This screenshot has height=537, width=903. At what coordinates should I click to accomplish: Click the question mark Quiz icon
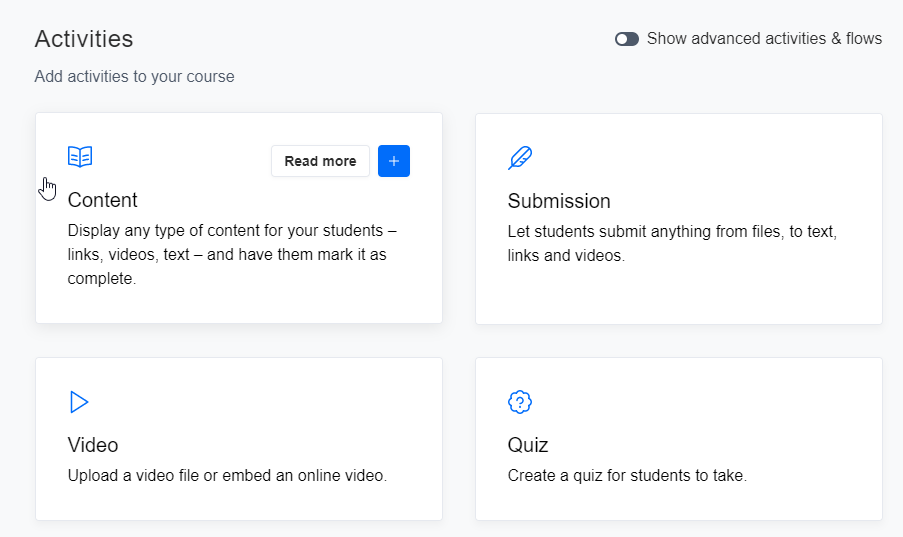tap(520, 402)
